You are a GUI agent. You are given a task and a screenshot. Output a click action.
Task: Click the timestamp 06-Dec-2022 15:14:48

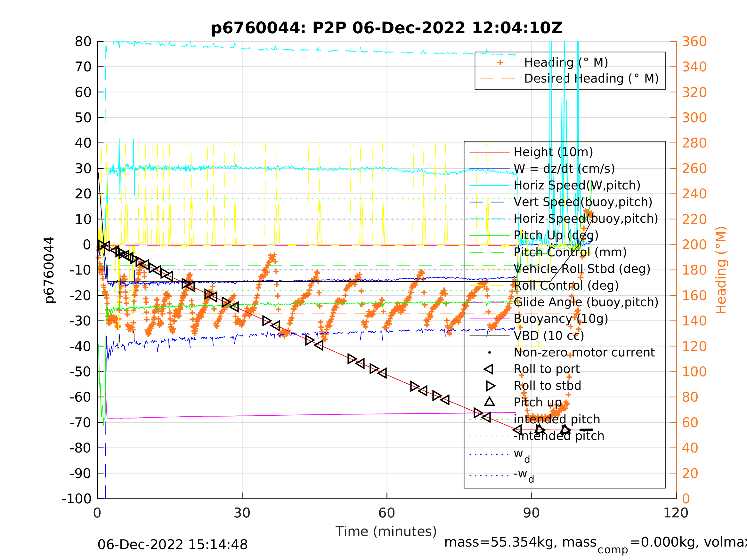pos(173,545)
